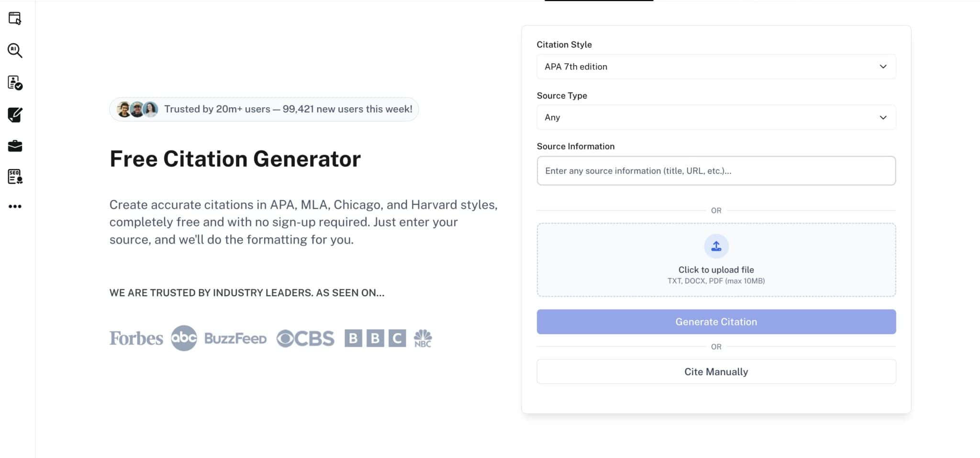
Task: Click the NBC peacock logo
Action: pos(423,338)
